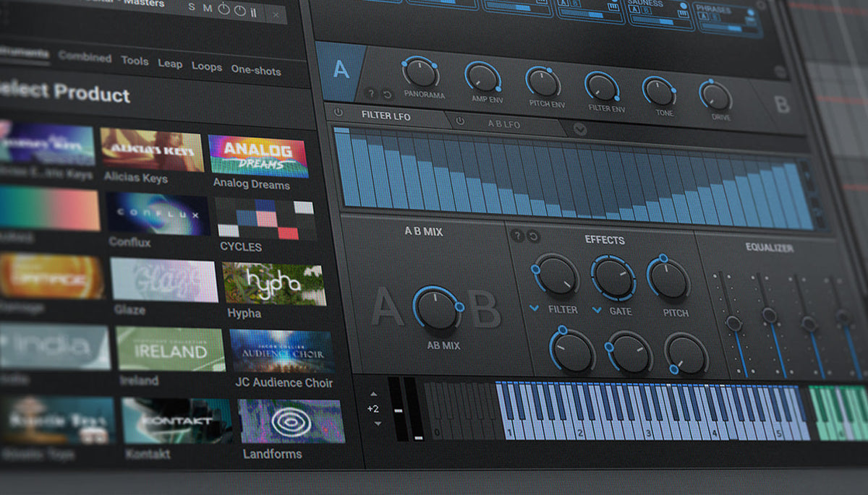The width and height of the screenshot is (868, 495).
Task: Click the Solo S icon in the header
Action: click(192, 8)
